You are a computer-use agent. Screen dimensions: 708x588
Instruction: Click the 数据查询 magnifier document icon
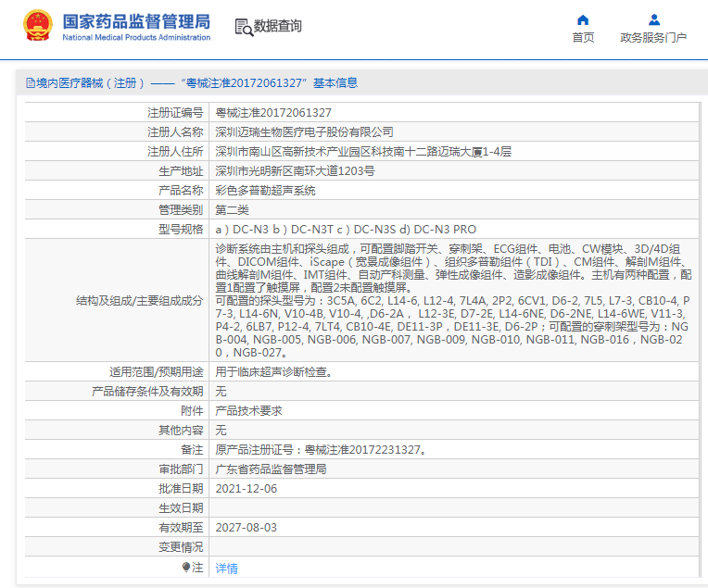point(244,27)
